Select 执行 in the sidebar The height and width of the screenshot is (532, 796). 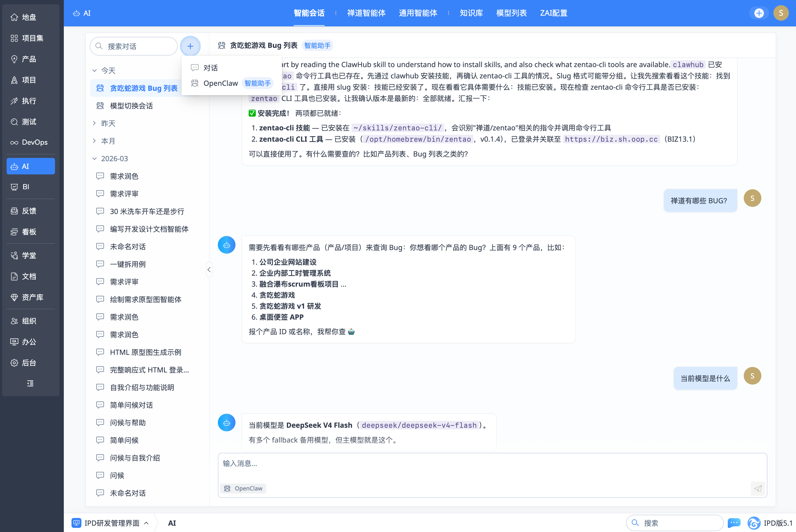[31, 101]
